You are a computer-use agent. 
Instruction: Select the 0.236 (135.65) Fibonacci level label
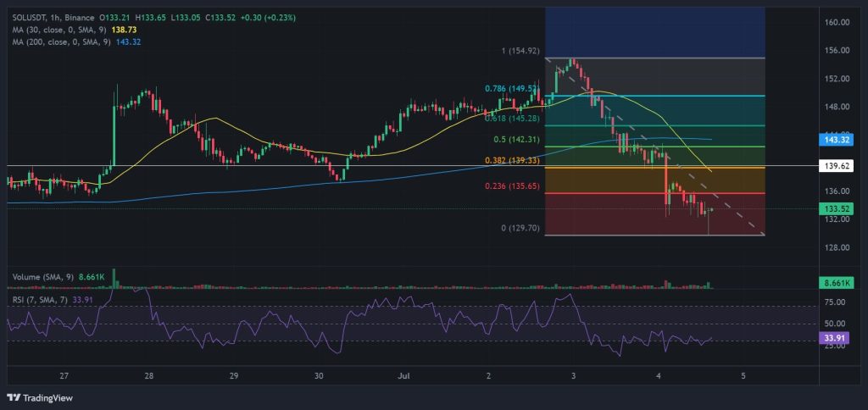tap(511, 186)
